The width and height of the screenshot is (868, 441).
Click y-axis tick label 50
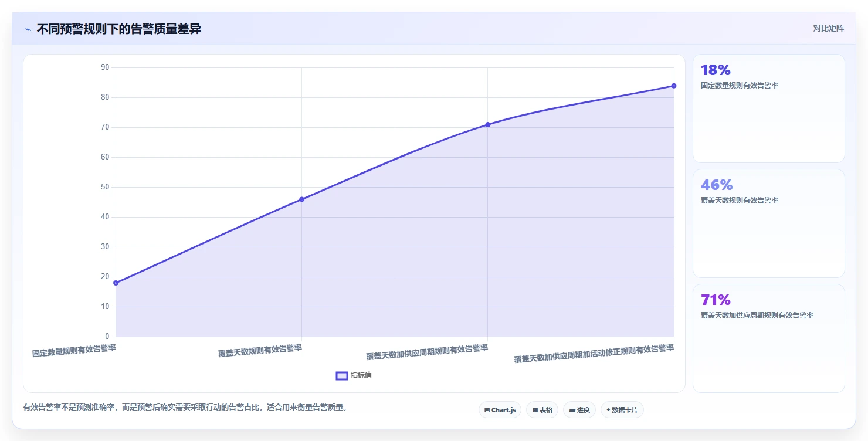point(105,187)
